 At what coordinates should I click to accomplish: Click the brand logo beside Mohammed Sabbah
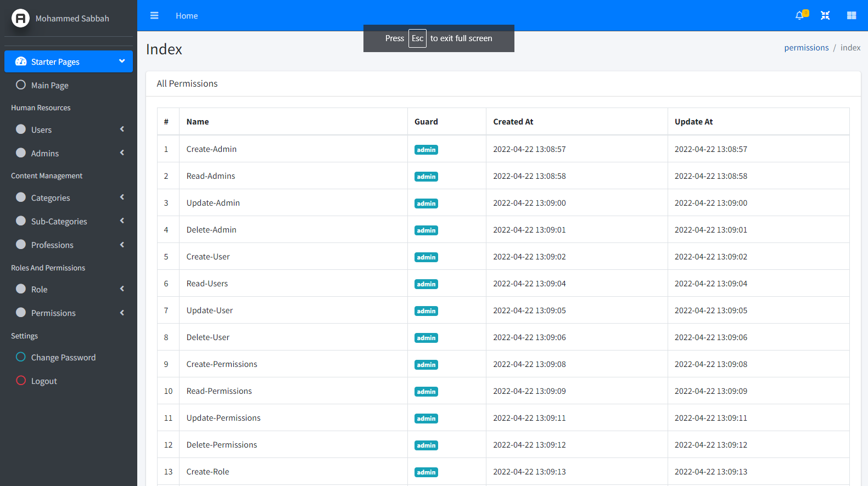(21, 18)
